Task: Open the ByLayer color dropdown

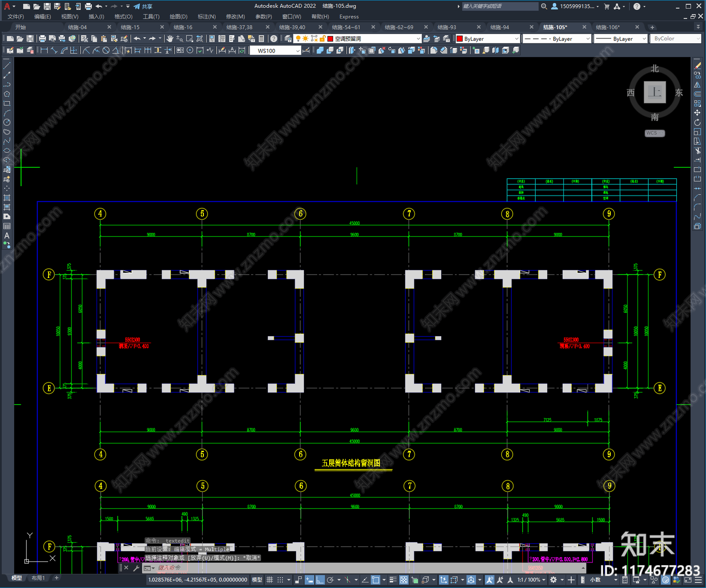Action: click(488, 39)
